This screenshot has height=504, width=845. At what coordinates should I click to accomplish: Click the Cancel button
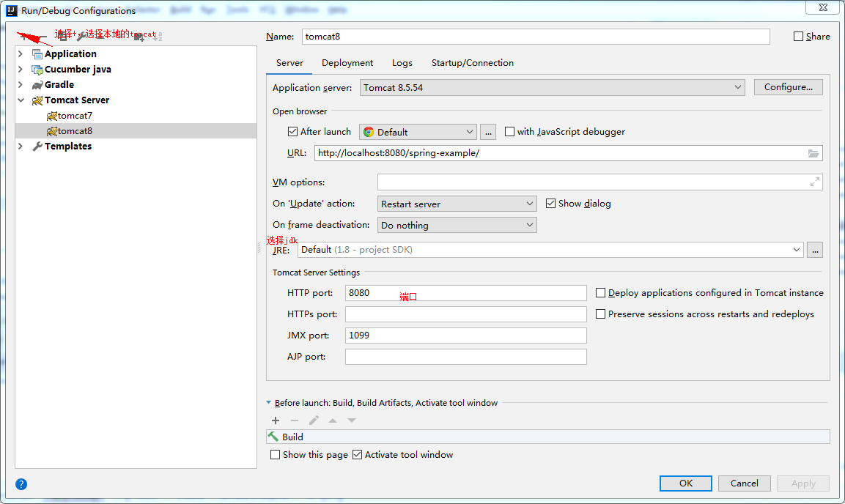(744, 483)
